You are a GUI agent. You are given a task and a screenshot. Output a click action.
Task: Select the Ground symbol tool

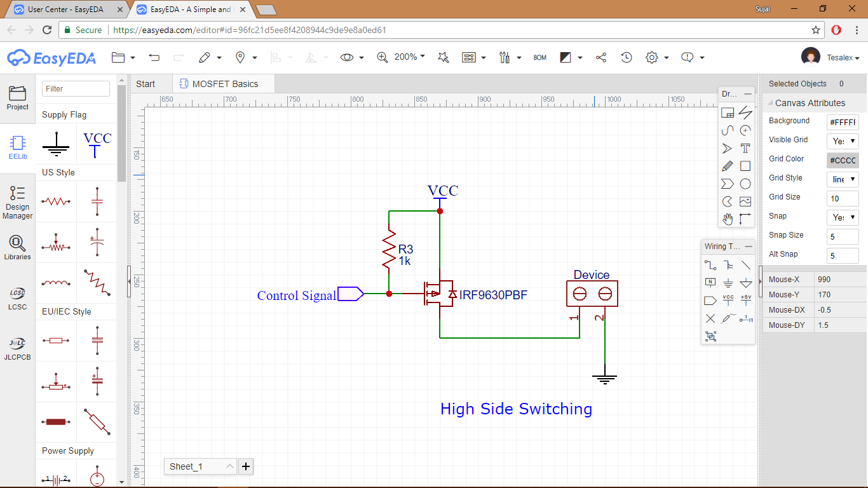point(728,282)
